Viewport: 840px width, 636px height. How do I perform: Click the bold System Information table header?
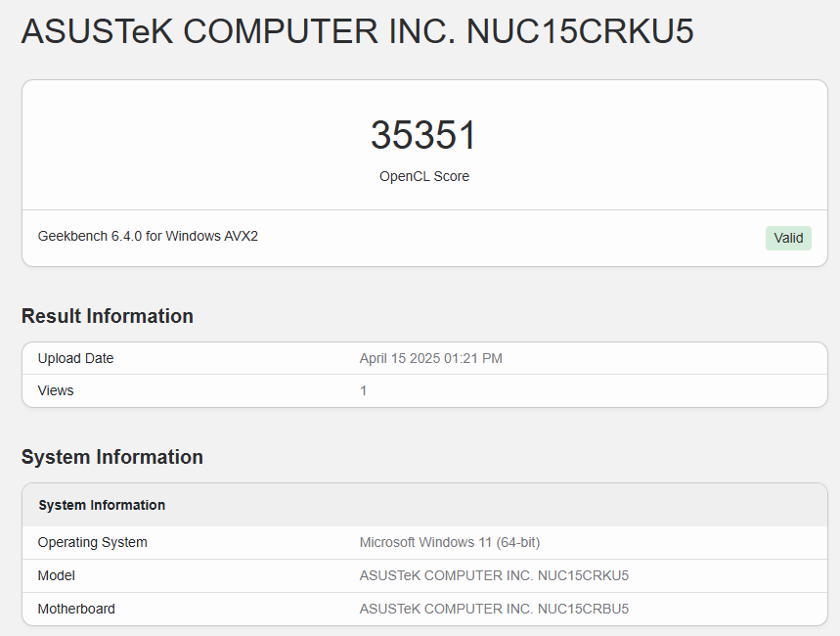pyautogui.click(x=102, y=505)
